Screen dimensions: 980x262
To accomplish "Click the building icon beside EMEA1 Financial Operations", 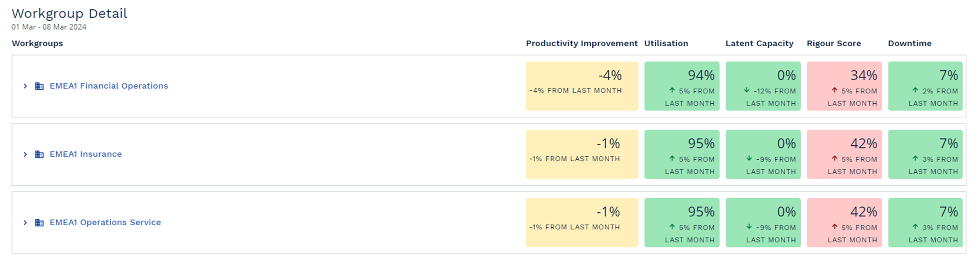I will (39, 86).
